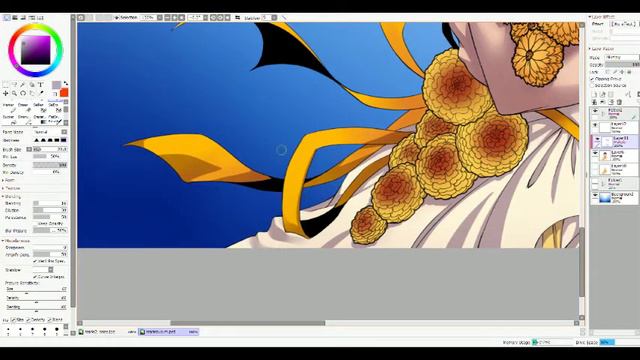Open the layer blending Mode dropdown
640x360 pixels.
(622, 58)
